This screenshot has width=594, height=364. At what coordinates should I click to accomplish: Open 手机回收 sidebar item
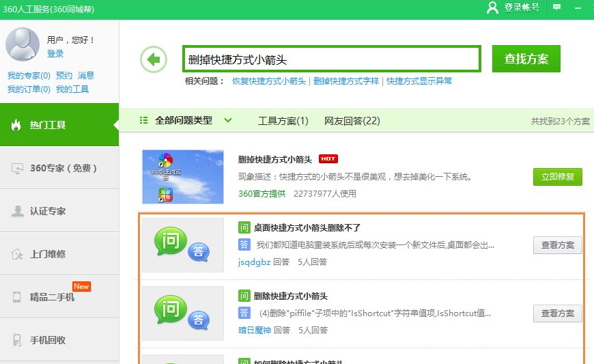click(x=59, y=340)
